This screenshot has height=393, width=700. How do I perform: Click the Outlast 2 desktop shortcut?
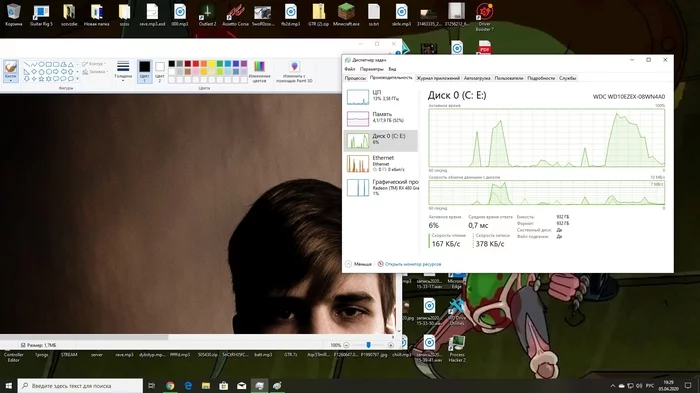tap(207, 14)
